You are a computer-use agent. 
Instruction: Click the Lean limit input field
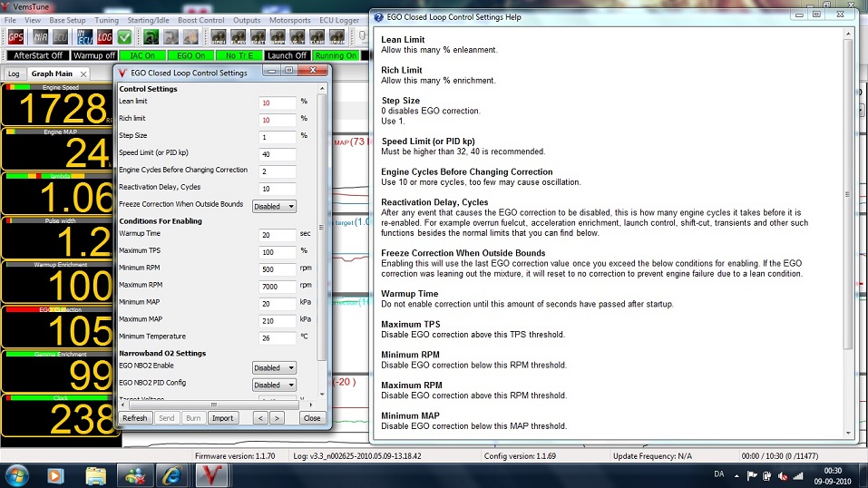(277, 103)
